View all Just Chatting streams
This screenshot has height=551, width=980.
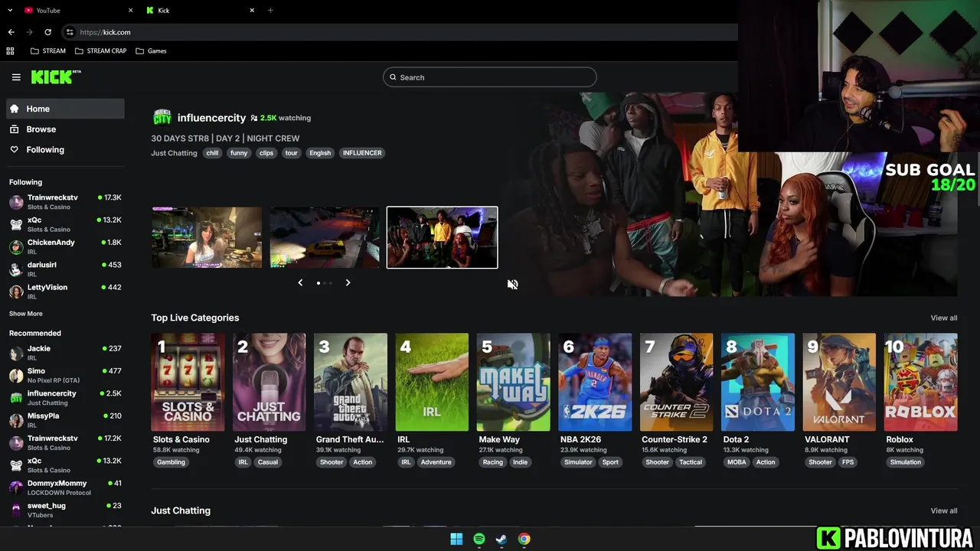coord(943,510)
